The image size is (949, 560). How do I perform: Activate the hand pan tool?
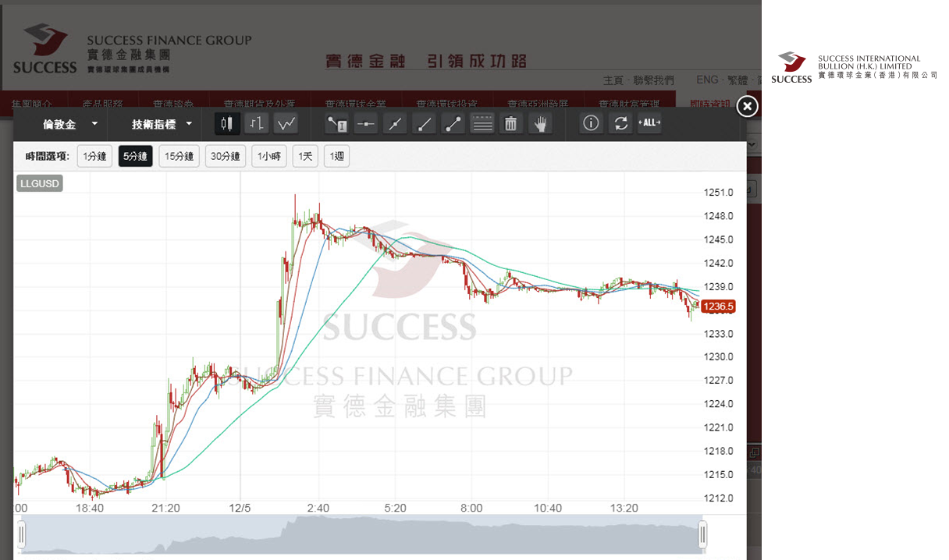[540, 123]
